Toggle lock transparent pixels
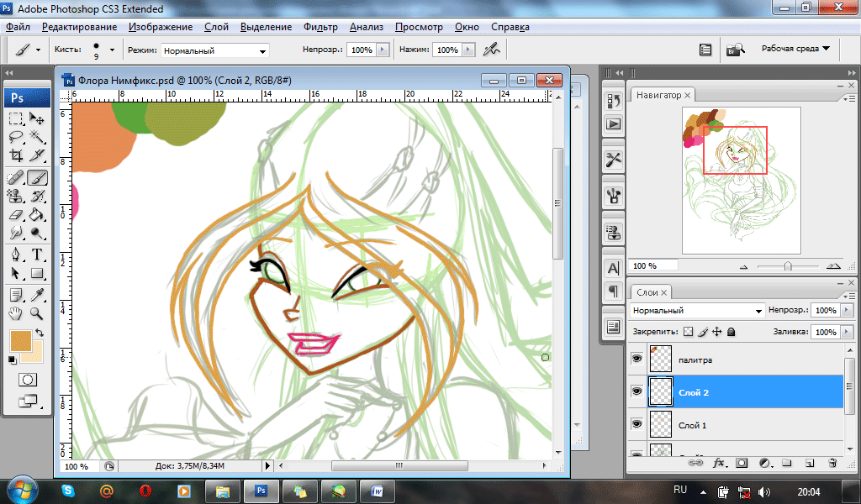 [x=688, y=332]
